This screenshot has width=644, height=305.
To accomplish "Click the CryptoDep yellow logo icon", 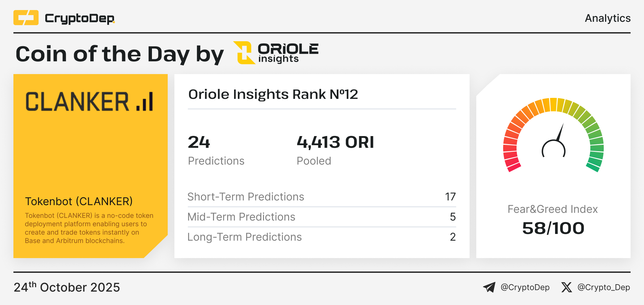I will coord(26,18).
